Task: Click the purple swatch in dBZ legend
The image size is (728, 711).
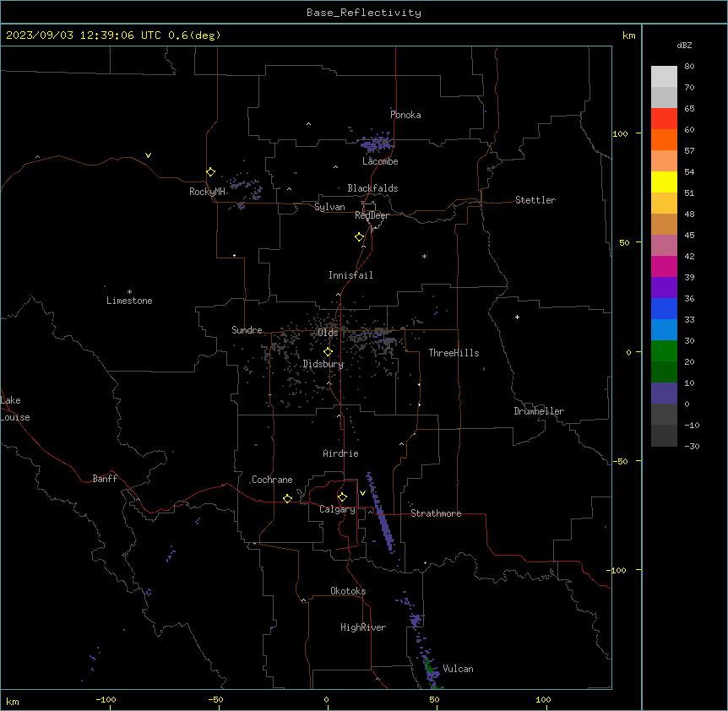Action: click(664, 288)
